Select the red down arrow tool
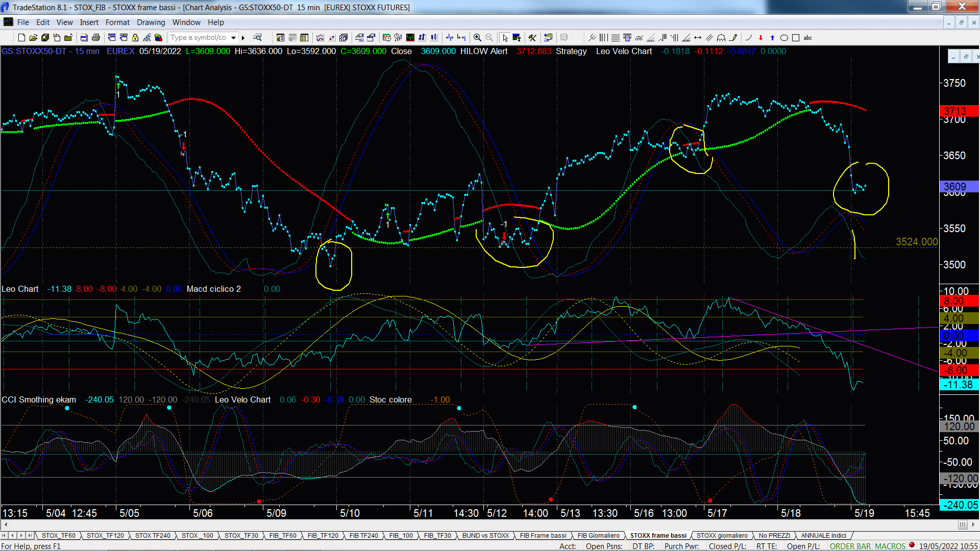The height and width of the screenshot is (551, 980). (x=761, y=38)
